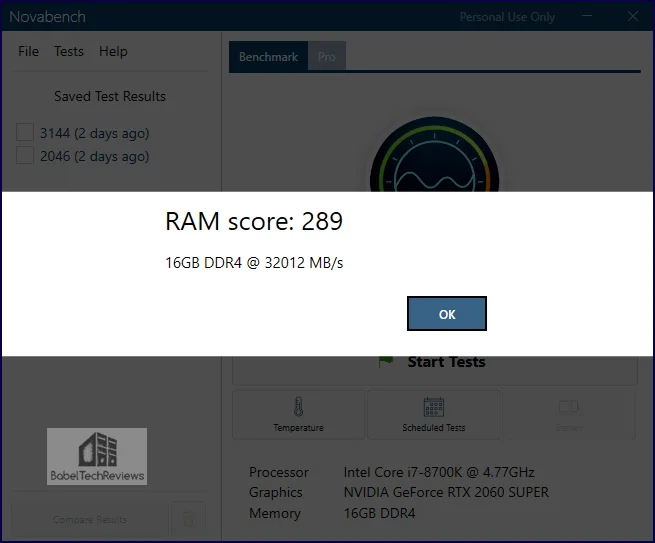This screenshot has width=655, height=543.
Task: Check the 3144 saved result checkbox
Action: (x=25, y=132)
